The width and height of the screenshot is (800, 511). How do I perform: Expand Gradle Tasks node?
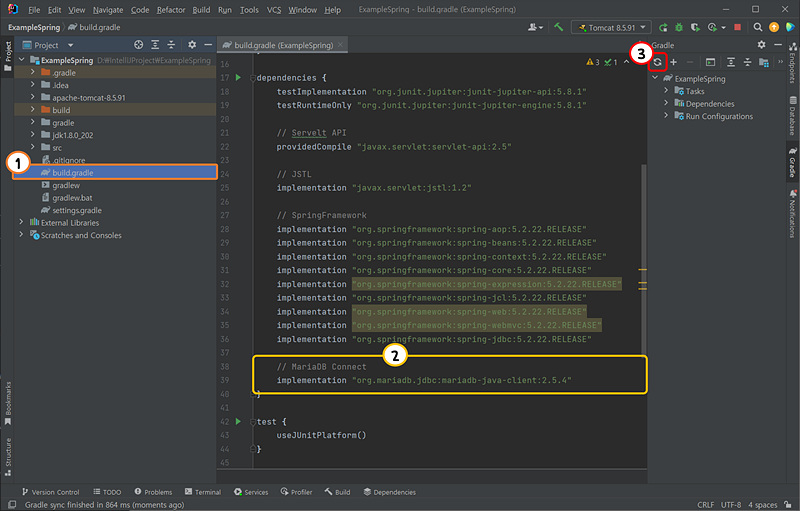pyautogui.click(x=666, y=90)
